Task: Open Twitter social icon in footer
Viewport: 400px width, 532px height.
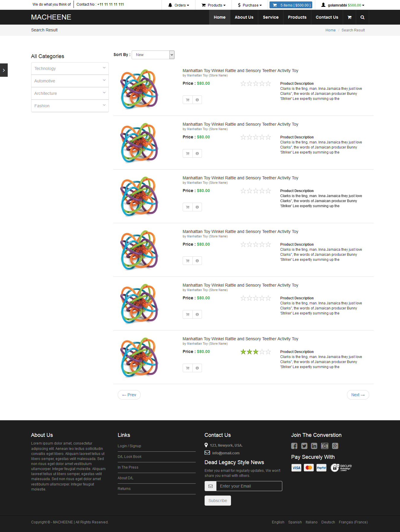Action: coord(304,446)
